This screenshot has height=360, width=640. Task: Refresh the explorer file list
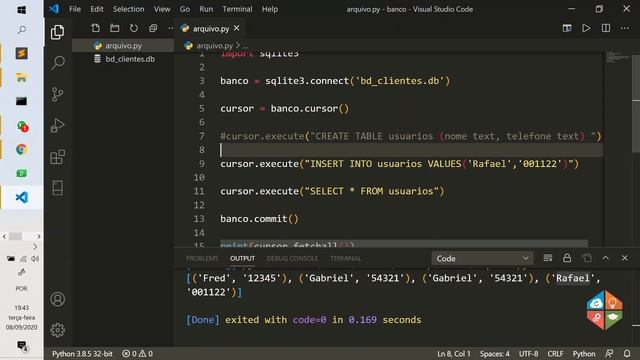pos(134,28)
